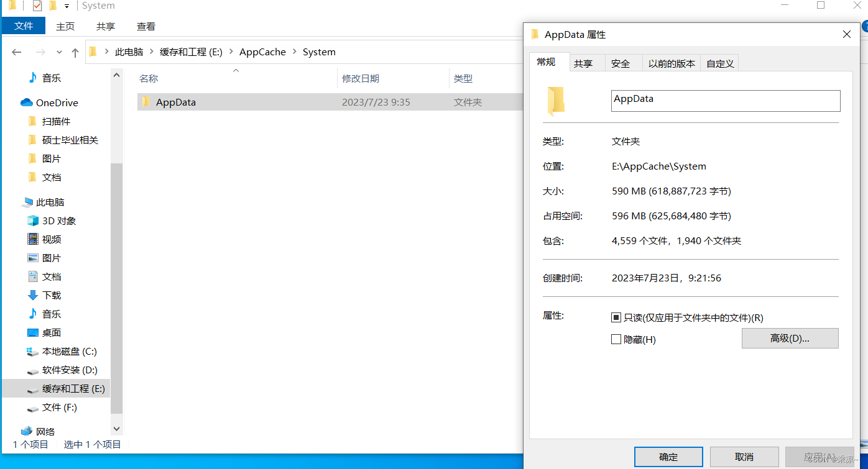868x469 pixels.
Task: Click AppCache in the address breadcrumb
Action: point(262,52)
